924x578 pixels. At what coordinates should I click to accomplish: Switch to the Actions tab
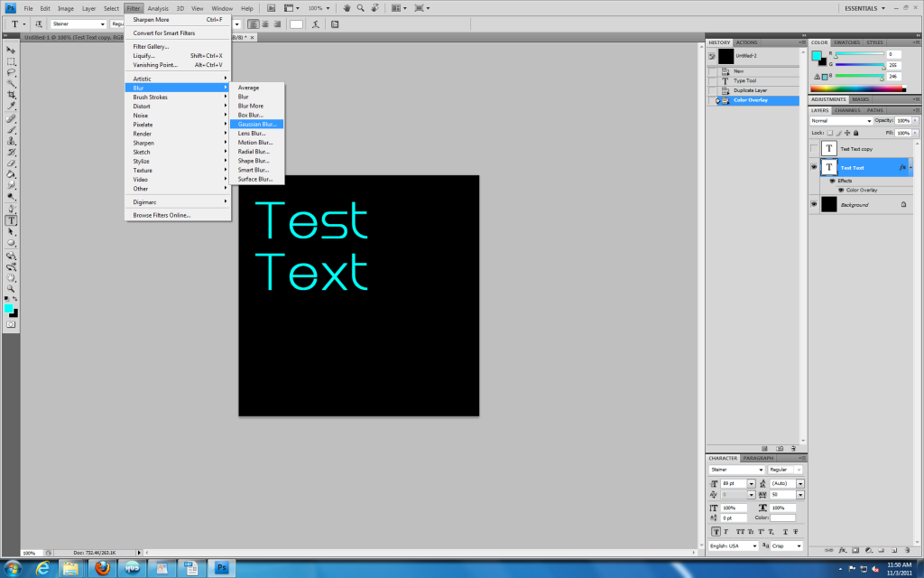tap(746, 42)
